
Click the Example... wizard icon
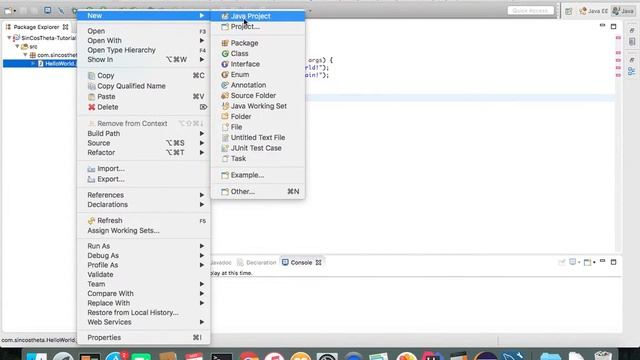click(x=225, y=175)
